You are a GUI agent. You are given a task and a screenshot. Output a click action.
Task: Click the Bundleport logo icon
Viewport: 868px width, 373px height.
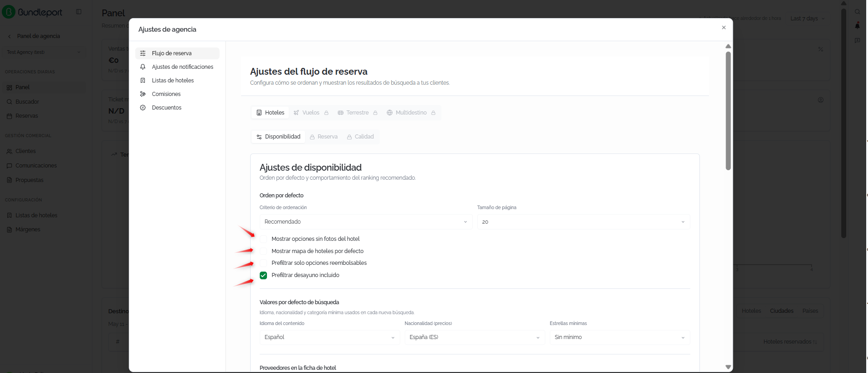click(9, 12)
